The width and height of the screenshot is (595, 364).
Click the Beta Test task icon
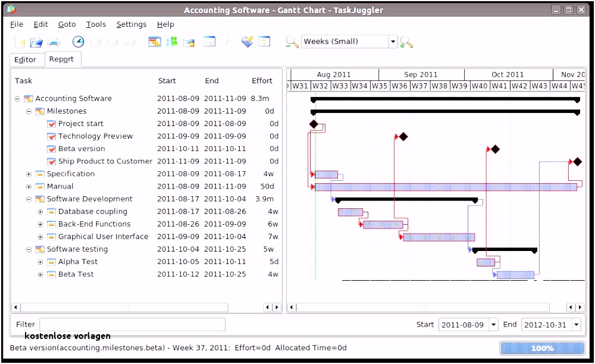click(51, 274)
